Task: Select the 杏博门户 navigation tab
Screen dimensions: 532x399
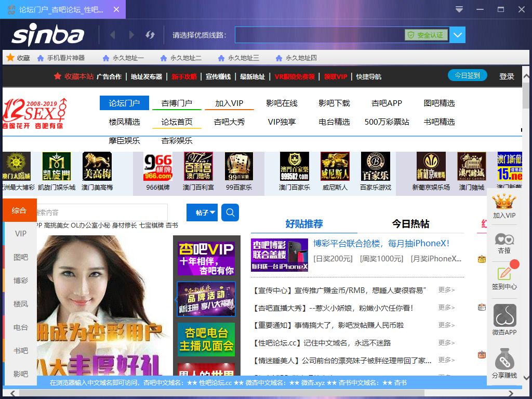Action: pyautogui.click(x=177, y=103)
